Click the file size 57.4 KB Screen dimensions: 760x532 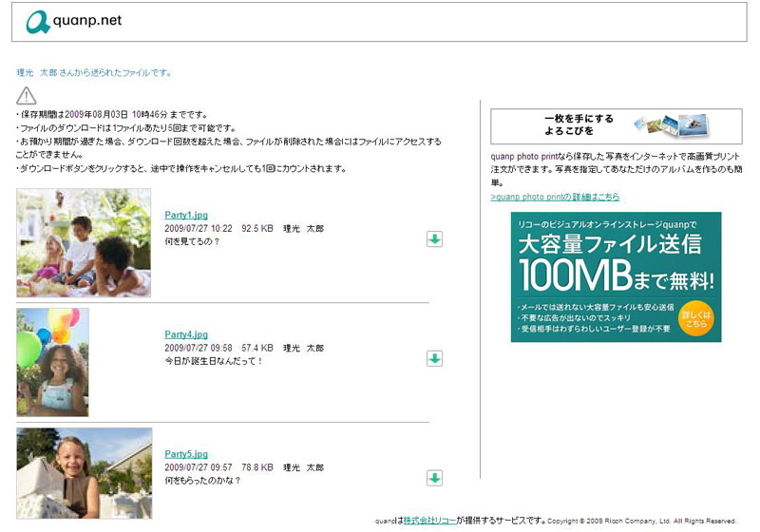point(257,348)
